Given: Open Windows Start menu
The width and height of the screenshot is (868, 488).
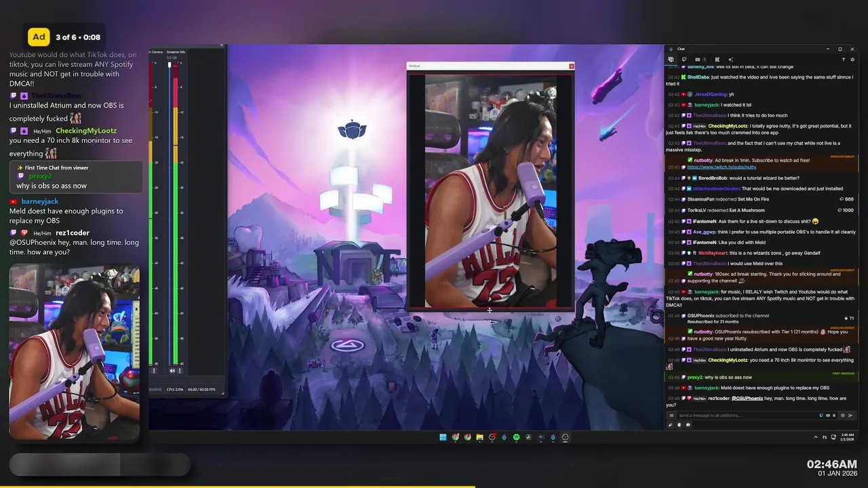Looking at the screenshot, I should point(443,437).
